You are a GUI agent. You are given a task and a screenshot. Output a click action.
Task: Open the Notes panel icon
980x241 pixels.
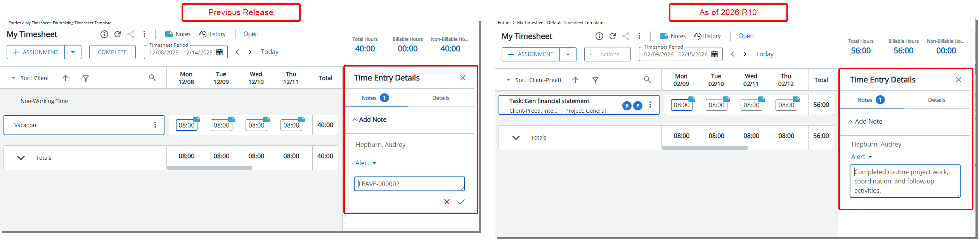tap(170, 34)
